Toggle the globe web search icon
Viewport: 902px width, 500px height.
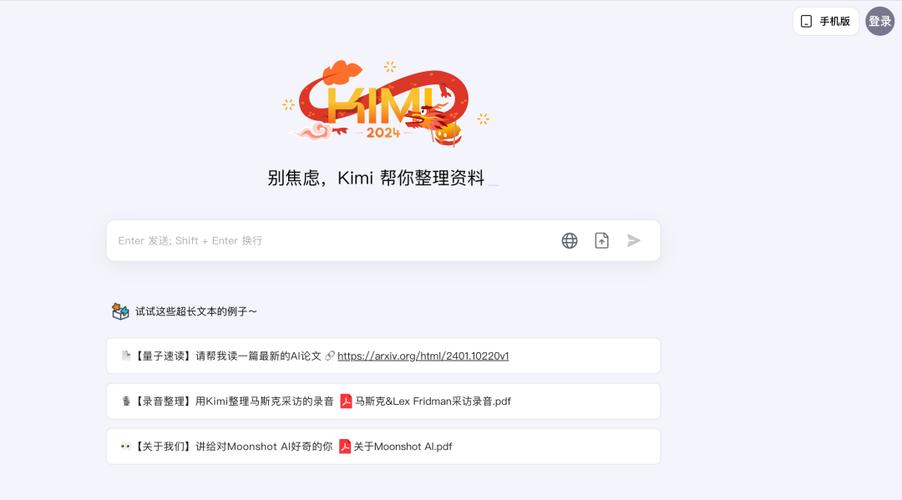[570, 241]
